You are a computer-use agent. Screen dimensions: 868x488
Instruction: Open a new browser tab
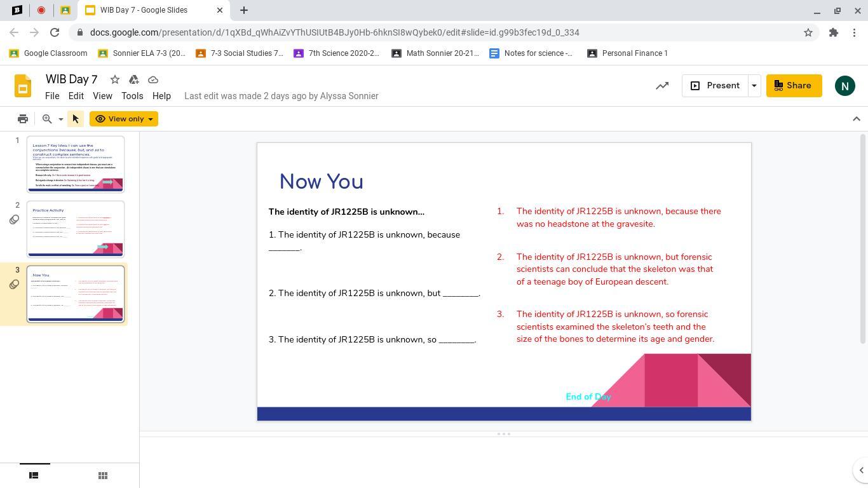(x=244, y=10)
